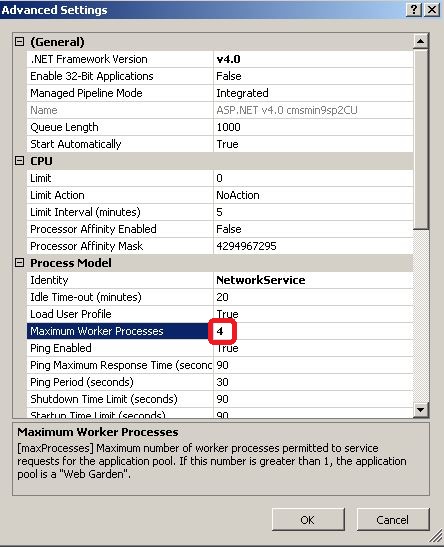Click the scrollbar up arrow

pyautogui.click(x=421, y=41)
